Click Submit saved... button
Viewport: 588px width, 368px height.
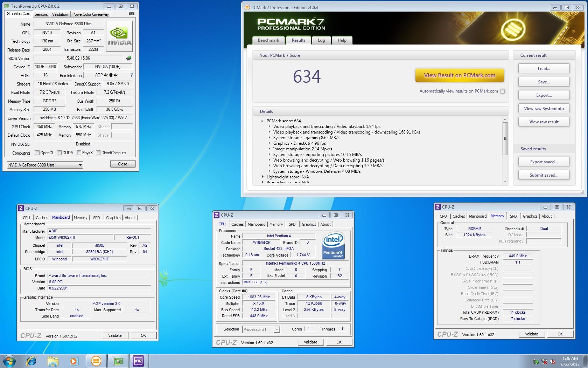click(544, 175)
